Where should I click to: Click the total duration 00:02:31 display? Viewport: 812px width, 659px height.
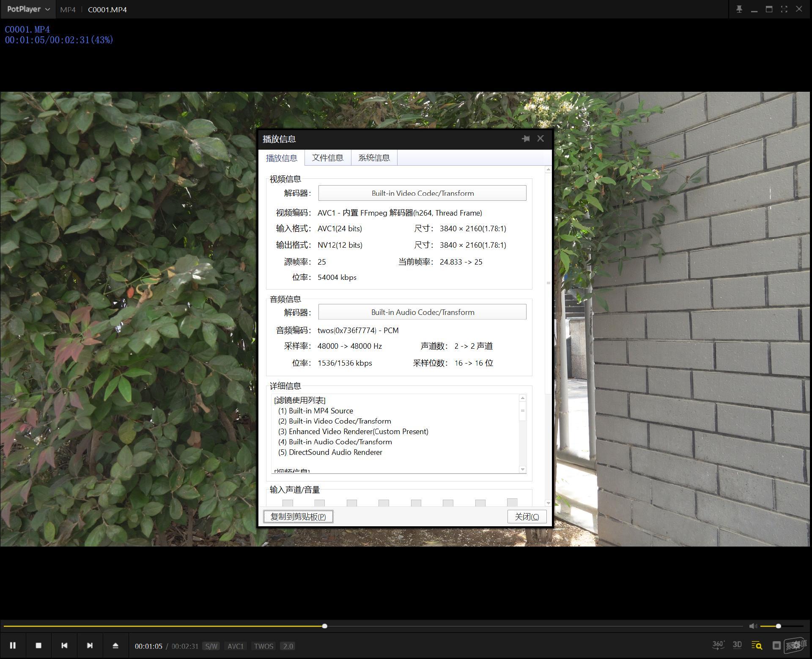[x=185, y=646]
